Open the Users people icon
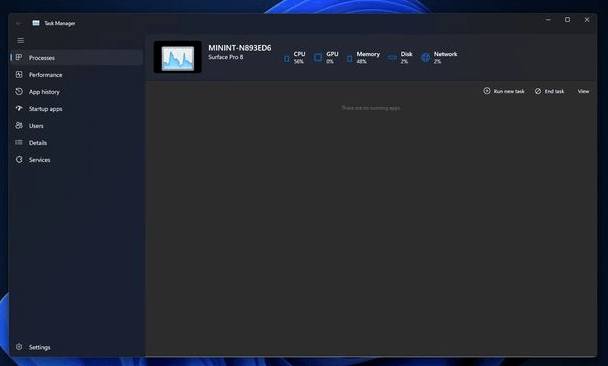Screen dimensions: 608x366 click(x=19, y=125)
